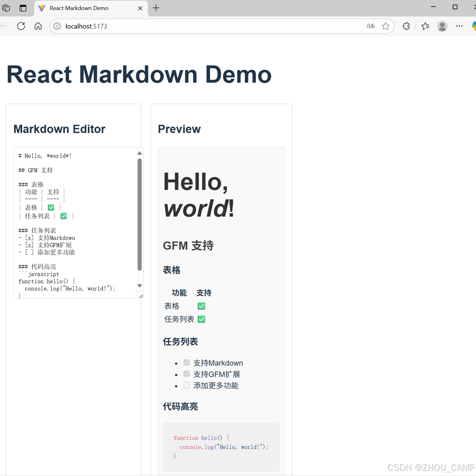Add this page to favorites with the star icon
The width and height of the screenshot is (476, 476).
[385, 26]
